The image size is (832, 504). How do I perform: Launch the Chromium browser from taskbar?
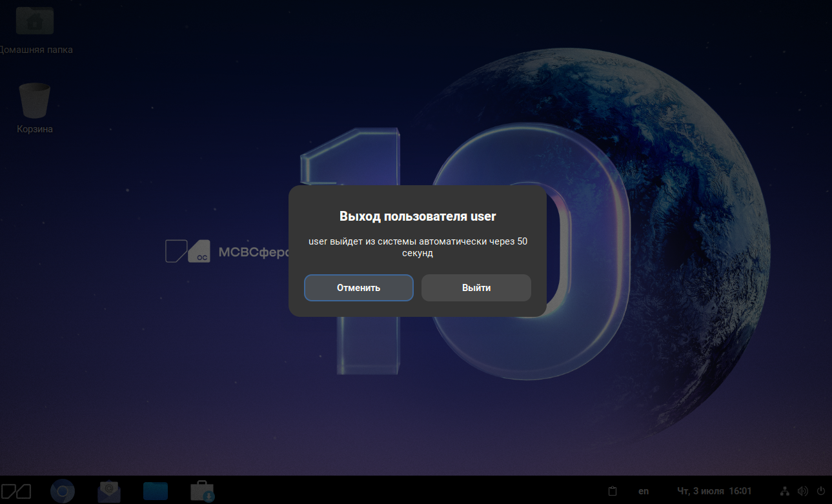63,492
